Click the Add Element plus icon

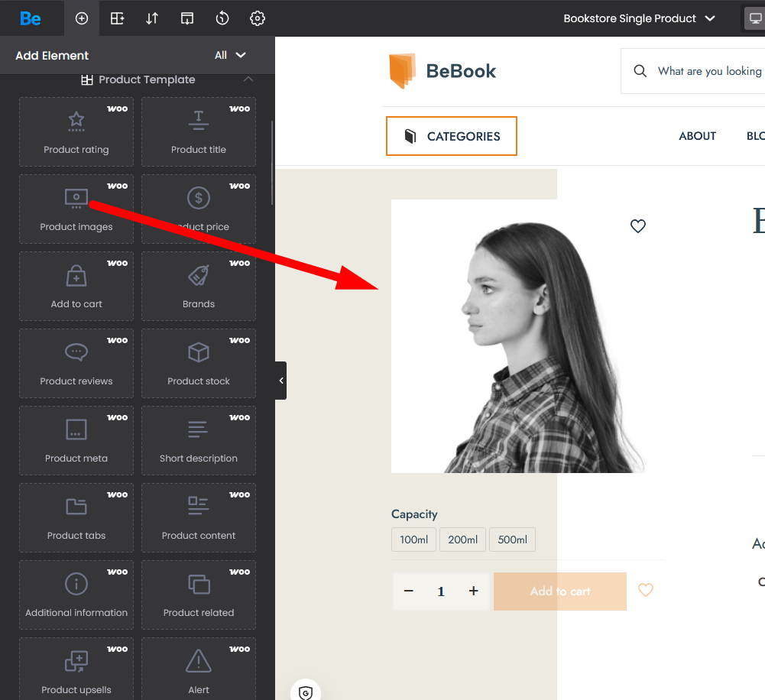(82, 18)
